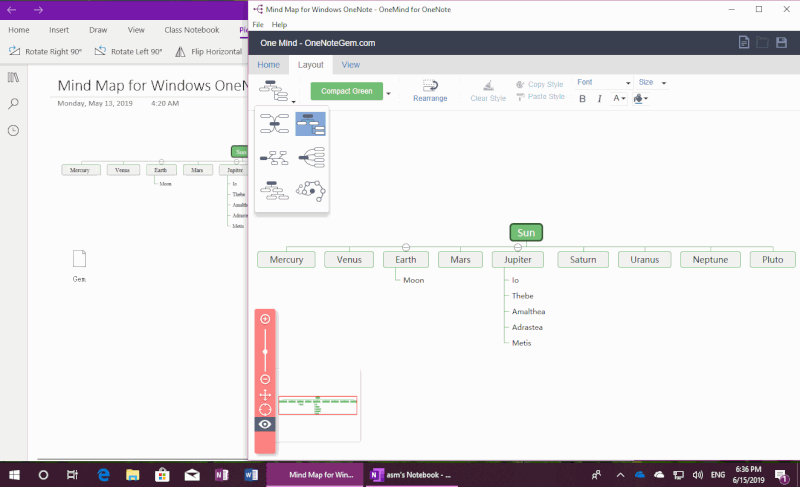Viewport: 800px width, 487px height.
Task: Open the Insert tab in OneNote
Action: click(x=59, y=30)
